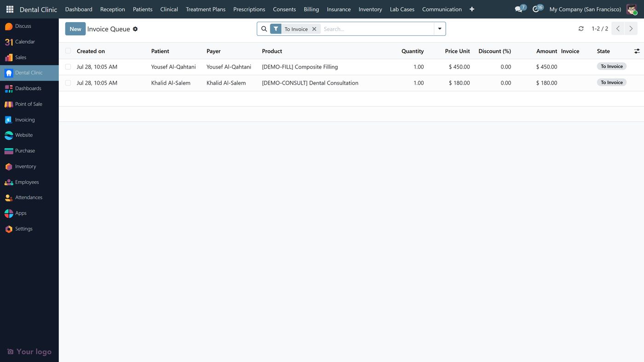
Task: Open Purchase app in sidebar
Action: tap(29, 151)
